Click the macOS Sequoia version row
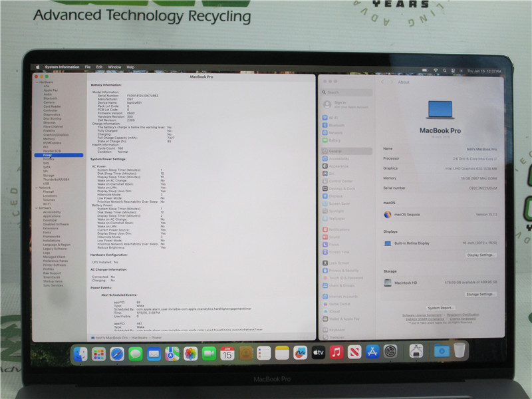 (x=440, y=214)
